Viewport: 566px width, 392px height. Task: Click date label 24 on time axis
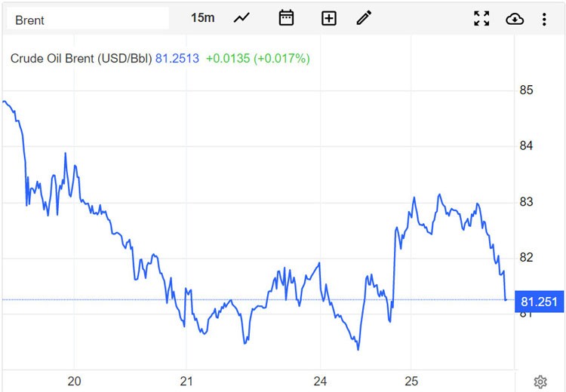(320, 381)
